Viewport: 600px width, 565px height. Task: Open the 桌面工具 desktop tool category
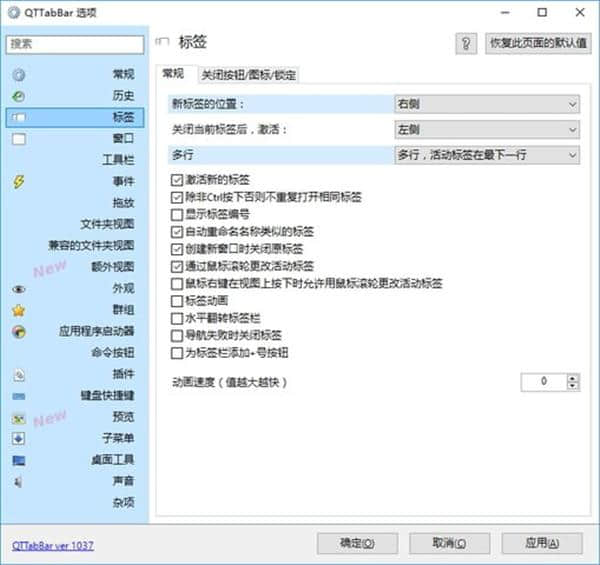coord(75,459)
